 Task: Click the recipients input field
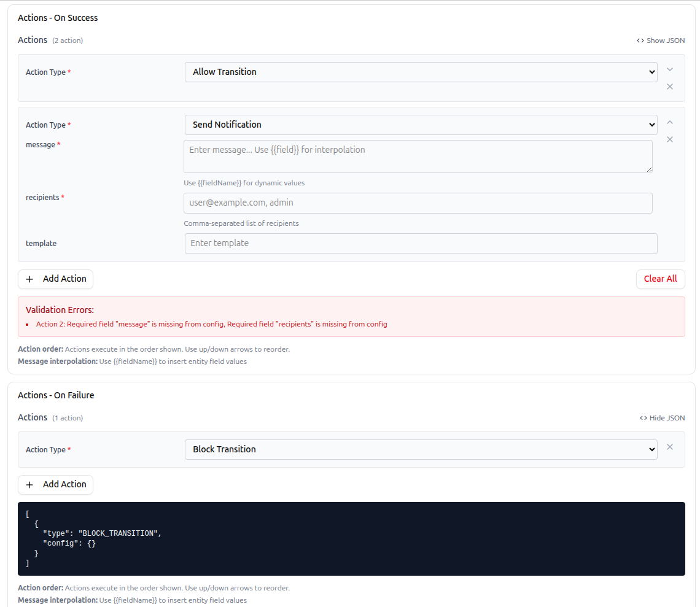point(418,203)
